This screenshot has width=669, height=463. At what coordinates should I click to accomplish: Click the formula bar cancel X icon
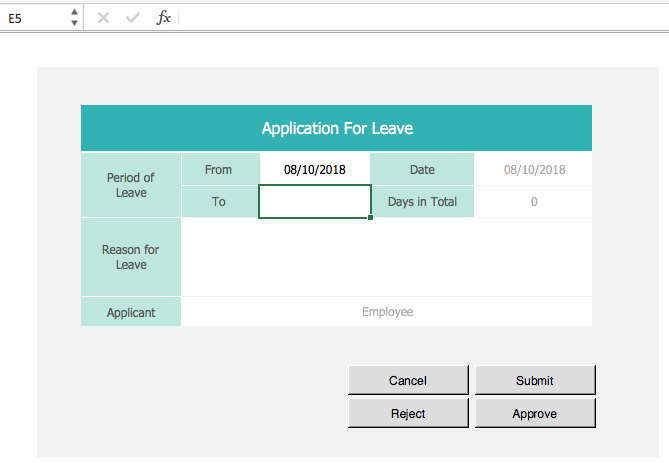click(x=103, y=18)
